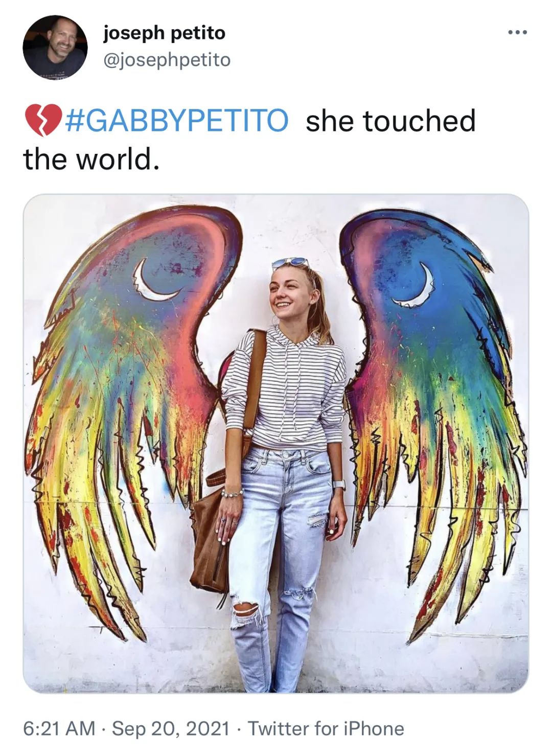Click the round profile avatar photo
The image size is (552, 756).
[x=55, y=47]
